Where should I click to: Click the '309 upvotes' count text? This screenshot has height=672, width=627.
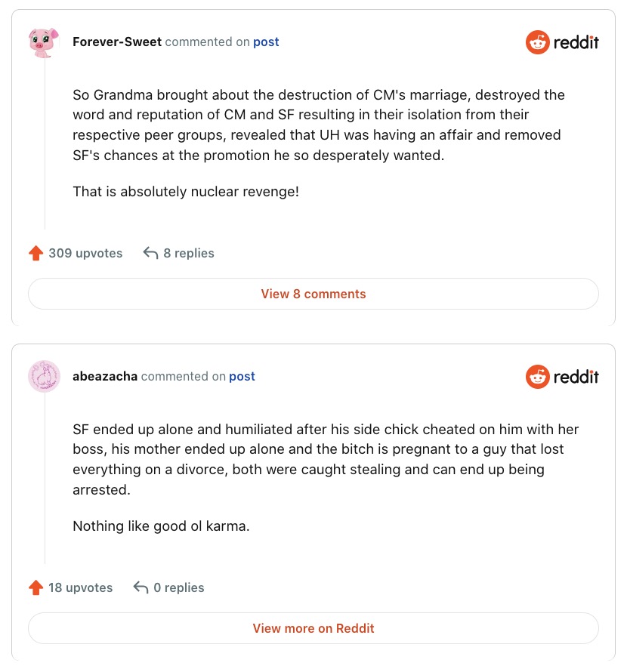click(x=85, y=254)
